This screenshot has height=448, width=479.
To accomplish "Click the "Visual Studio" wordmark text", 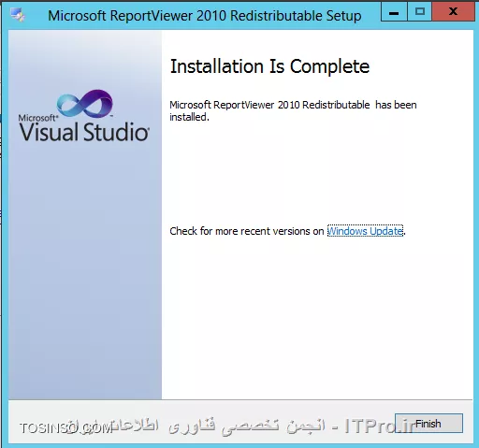I will [84, 132].
